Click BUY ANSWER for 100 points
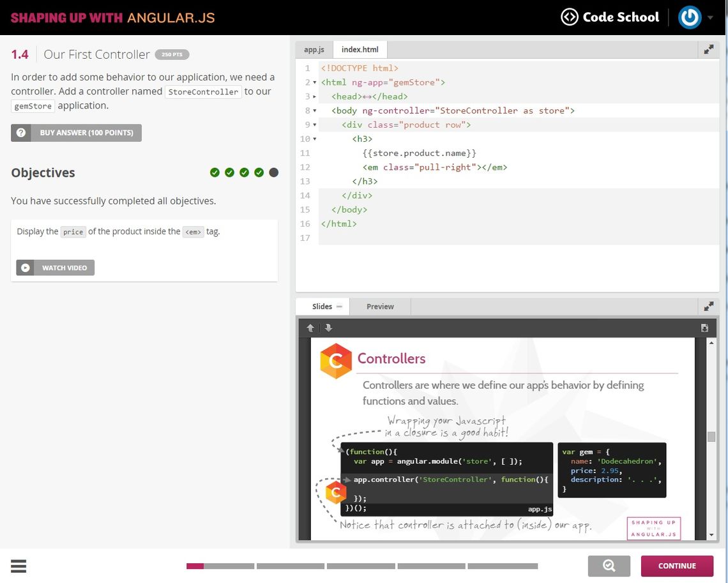728x583 pixels. [75, 132]
